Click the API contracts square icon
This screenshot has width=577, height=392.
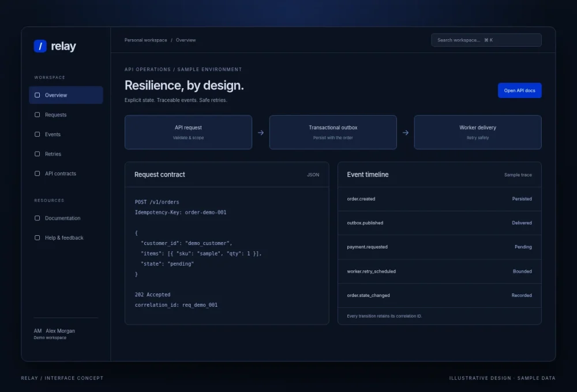pyautogui.click(x=37, y=173)
